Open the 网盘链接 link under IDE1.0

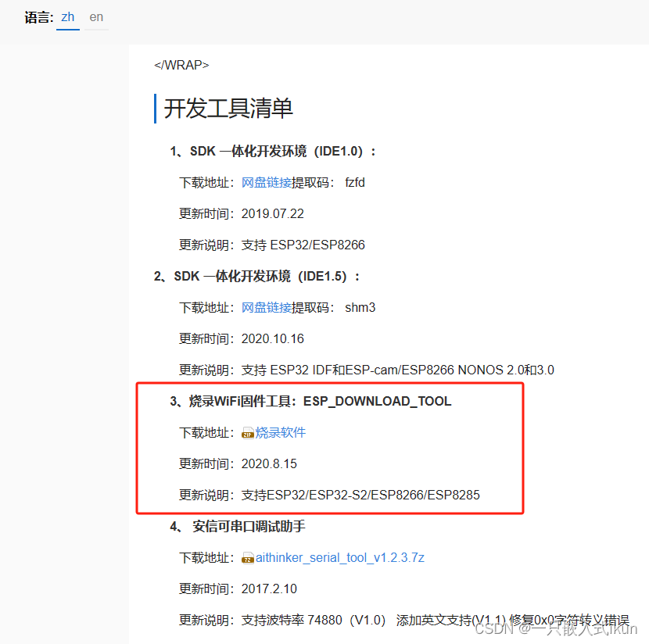[x=266, y=182]
